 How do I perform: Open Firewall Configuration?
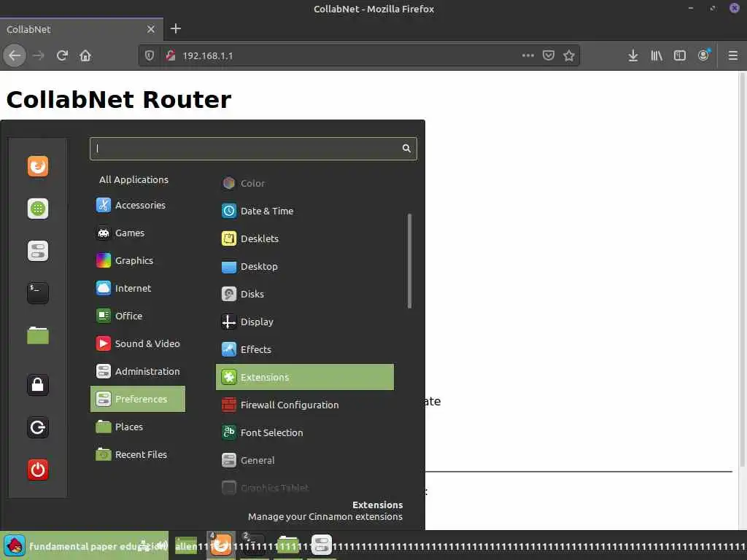305,405
